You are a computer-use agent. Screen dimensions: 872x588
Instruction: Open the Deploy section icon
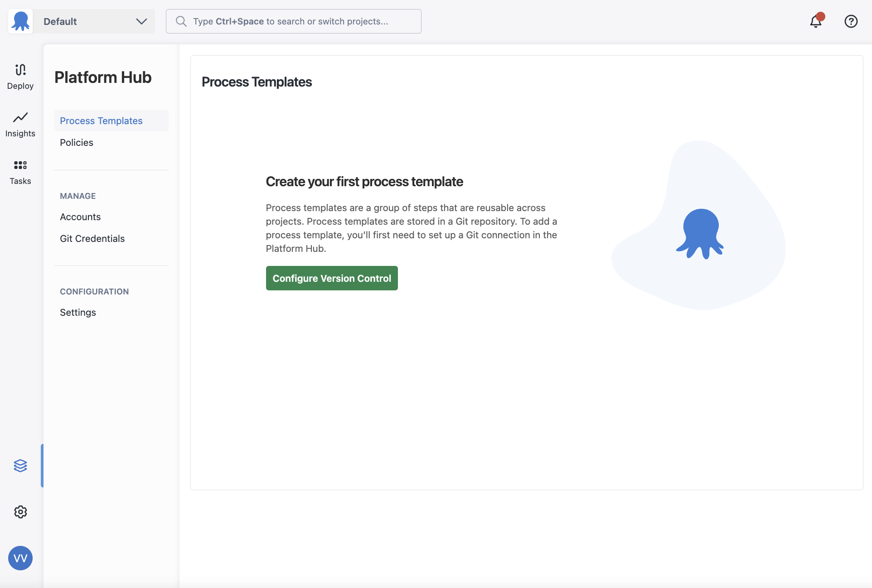point(20,70)
